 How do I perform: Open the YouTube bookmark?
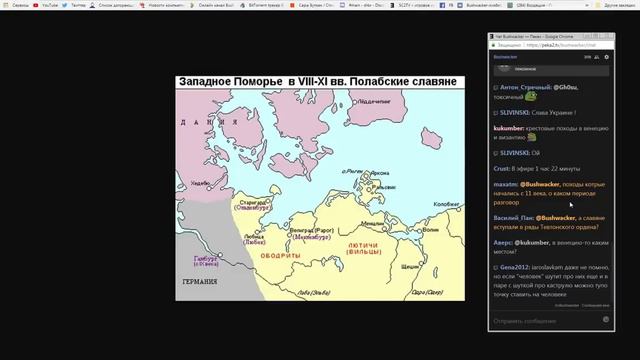point(45,5)
